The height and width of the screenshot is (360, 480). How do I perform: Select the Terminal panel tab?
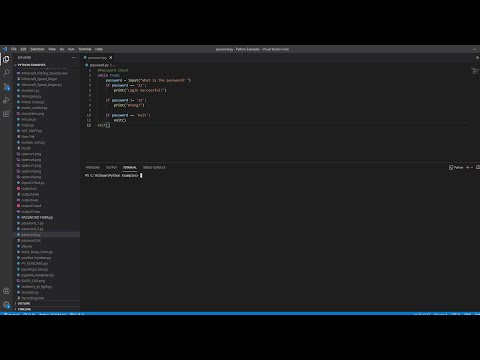[130, 167]
